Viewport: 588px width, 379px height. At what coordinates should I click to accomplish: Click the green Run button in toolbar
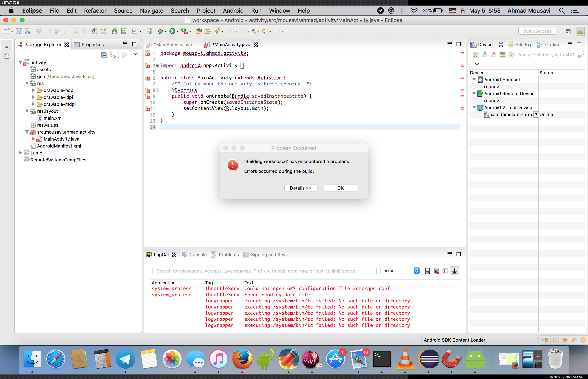pos(172,31)
